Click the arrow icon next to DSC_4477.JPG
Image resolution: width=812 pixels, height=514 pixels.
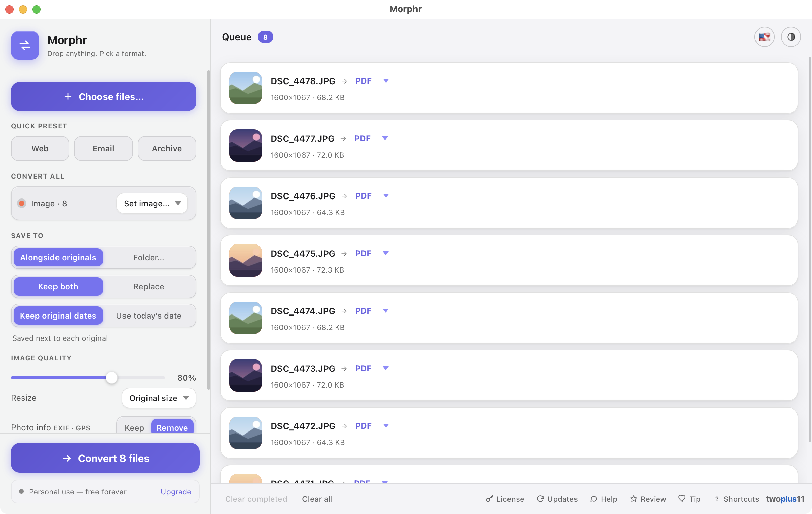point(343,139)
